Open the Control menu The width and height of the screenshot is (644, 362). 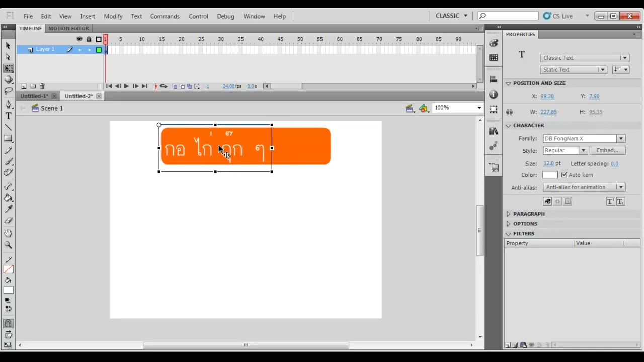[x=198, y=16]
